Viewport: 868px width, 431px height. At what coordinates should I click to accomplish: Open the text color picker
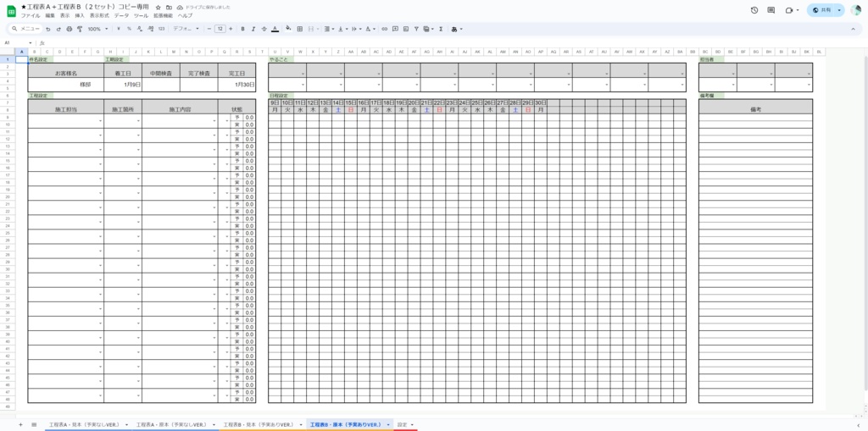click(x=275, y=29)
